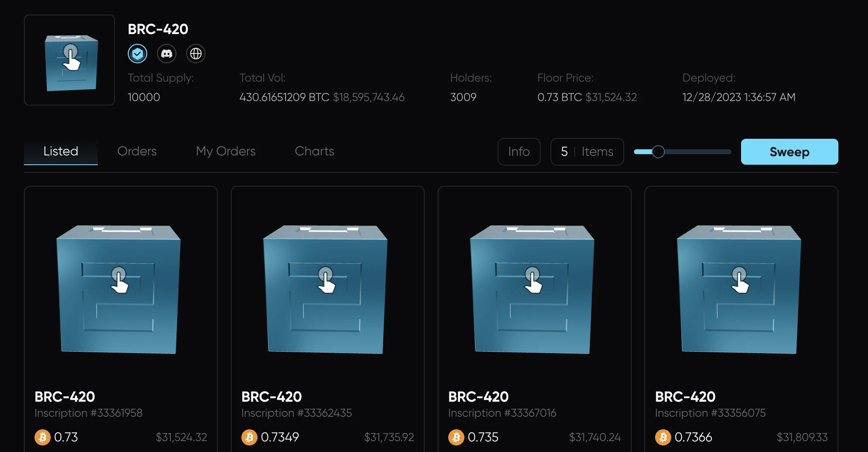Open the cube thumbnail for Inscription #33361958
Viewport: 868px width, 452px height.
pyautogui.click(x=118, y=289)
